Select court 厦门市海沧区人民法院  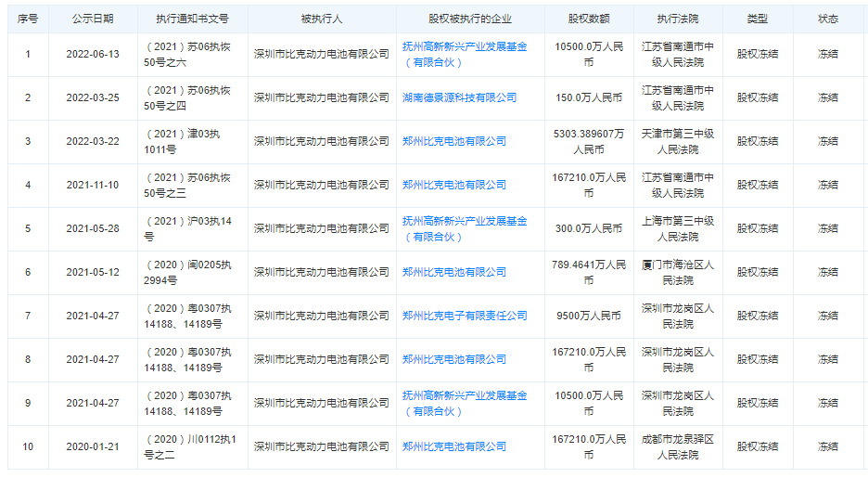pos(678,272)
